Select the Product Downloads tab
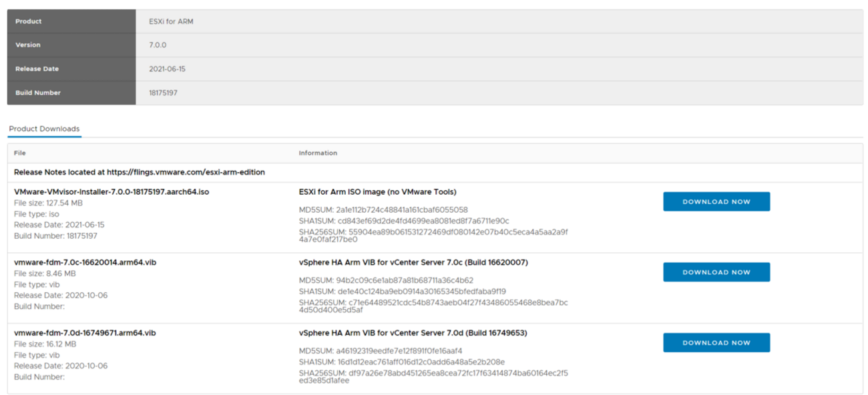The height and width of the screenshot is (395, 868). 44,129
